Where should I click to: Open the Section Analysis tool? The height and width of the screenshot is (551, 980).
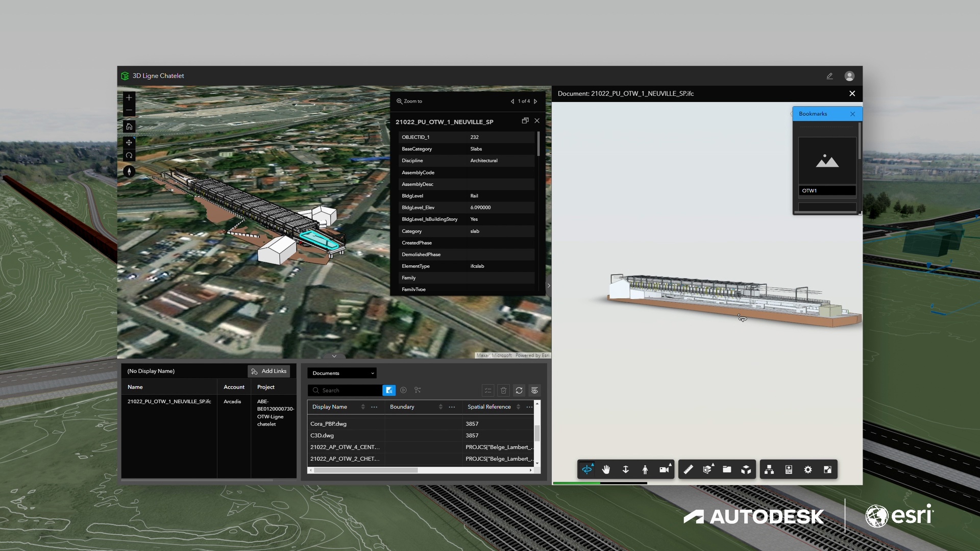tap(707, 469)
